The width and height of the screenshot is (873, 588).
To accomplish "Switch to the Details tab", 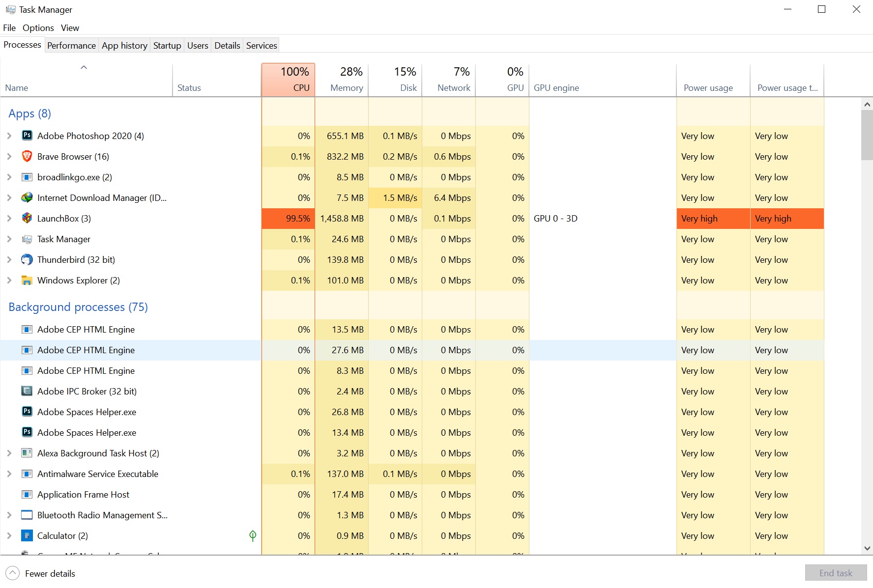I will coord(227,45).
